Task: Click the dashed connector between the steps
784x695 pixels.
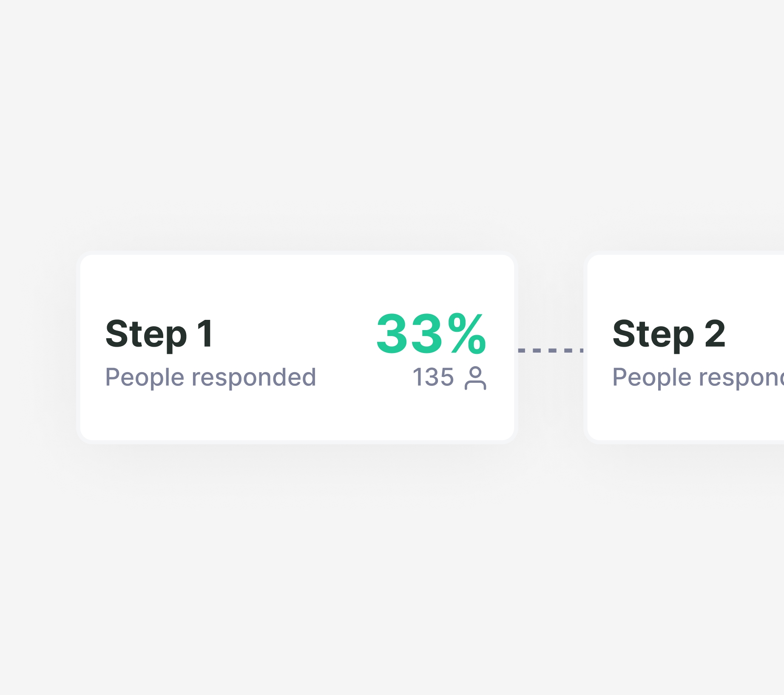Action: pyautogui.click(x=551, y=350)
